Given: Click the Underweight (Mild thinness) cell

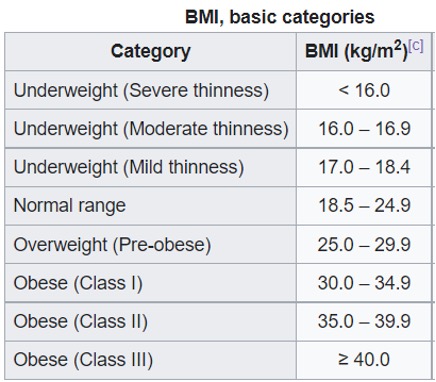Looking at the screenshot, I should tap(150, 167).
